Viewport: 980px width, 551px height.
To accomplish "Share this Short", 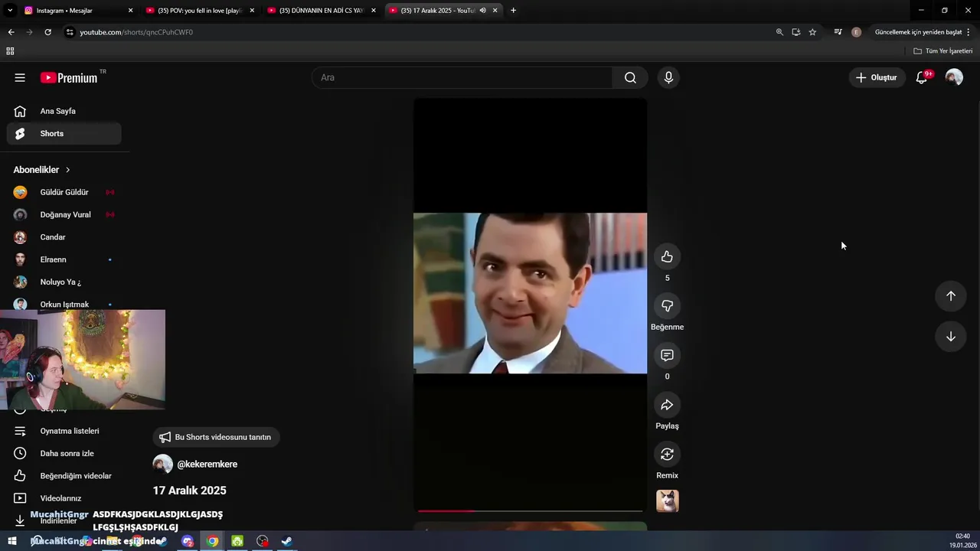I will coord(667,405).
